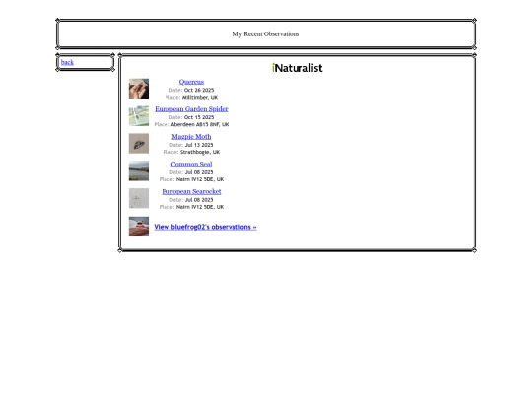Click the Common Seal photo thumbnail

coord(139,171)
